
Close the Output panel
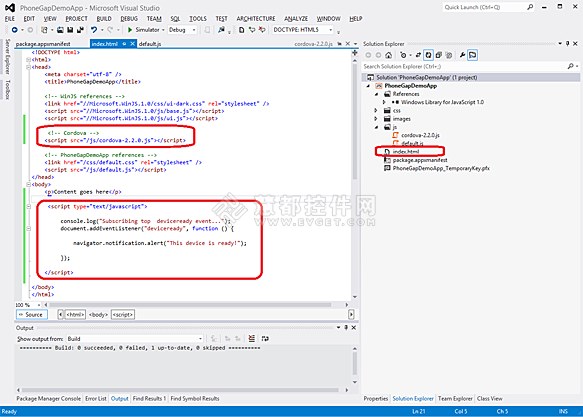pos(354,327)
